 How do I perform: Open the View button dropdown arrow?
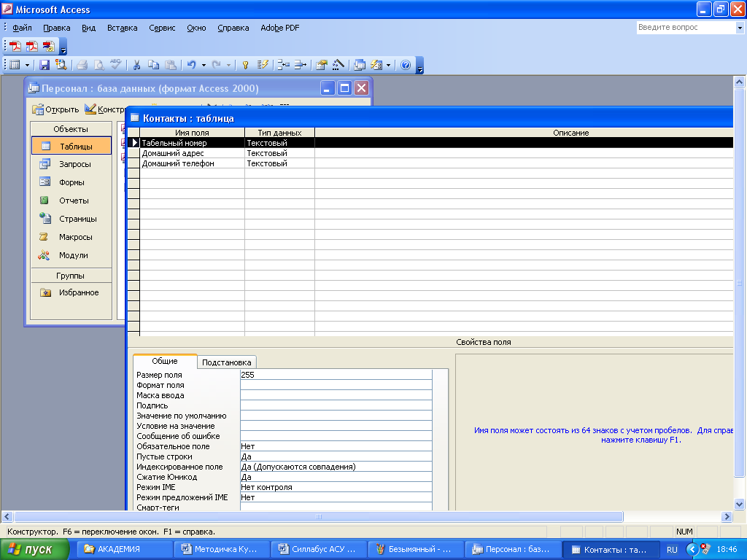point(27,65)
